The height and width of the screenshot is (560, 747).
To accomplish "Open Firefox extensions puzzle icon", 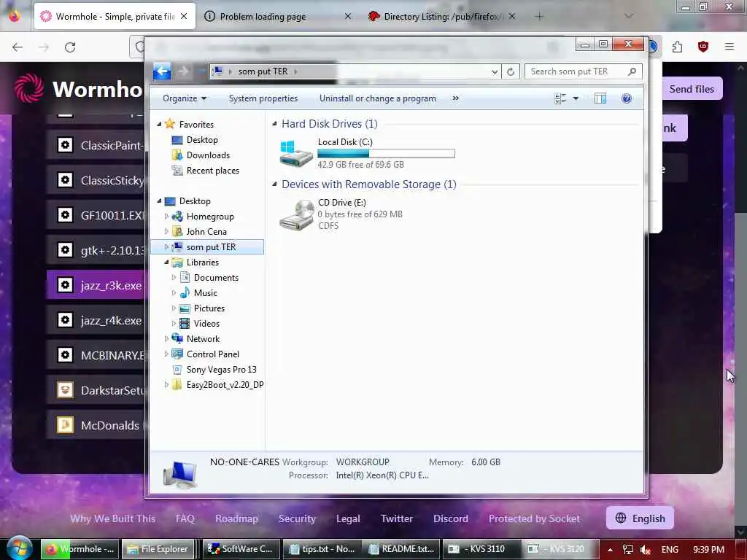I will 677,47.
